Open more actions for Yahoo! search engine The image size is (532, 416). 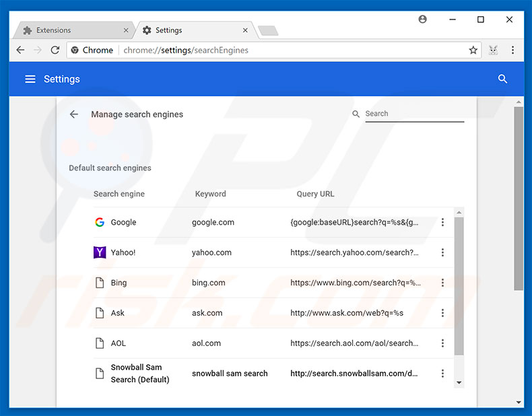tap(442, 252)
